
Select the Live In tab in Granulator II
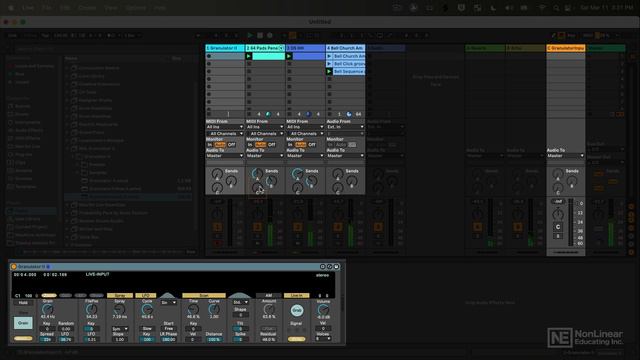pyautogui.click(x=297, y=295)
